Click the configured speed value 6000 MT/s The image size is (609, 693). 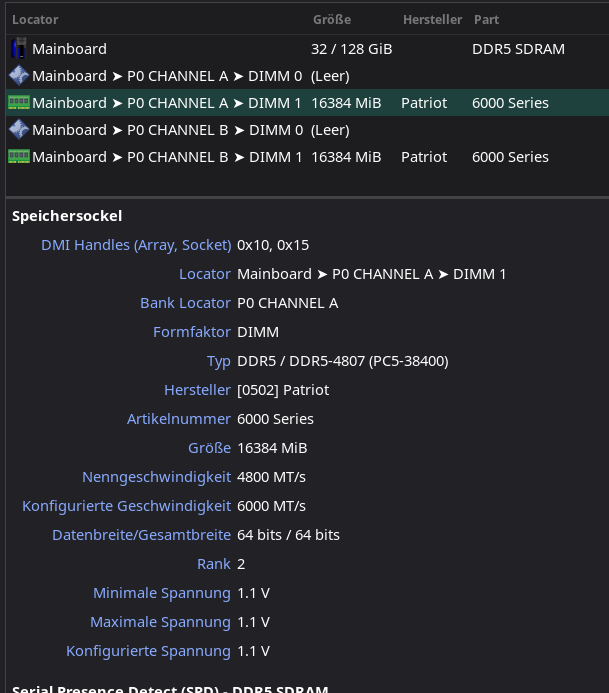271,506
